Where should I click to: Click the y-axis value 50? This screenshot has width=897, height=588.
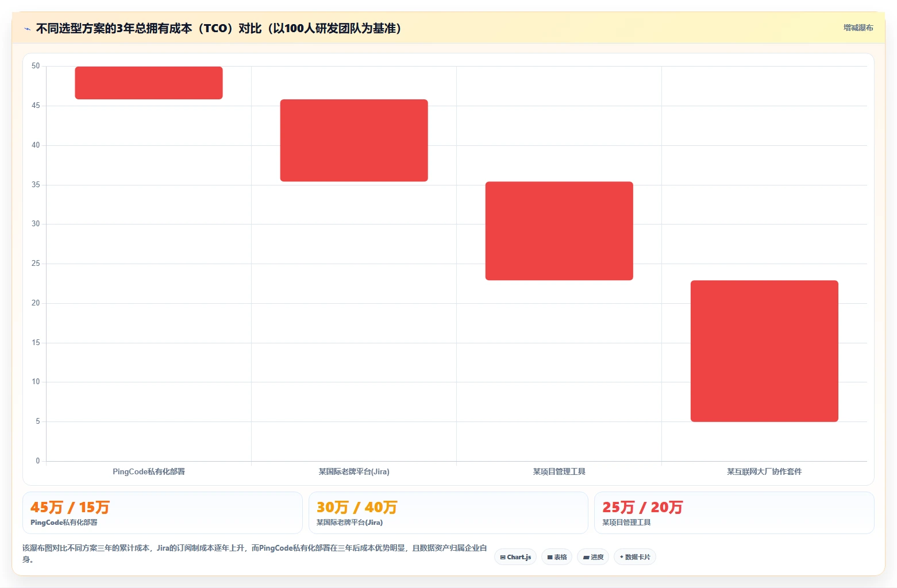[36, 66]
